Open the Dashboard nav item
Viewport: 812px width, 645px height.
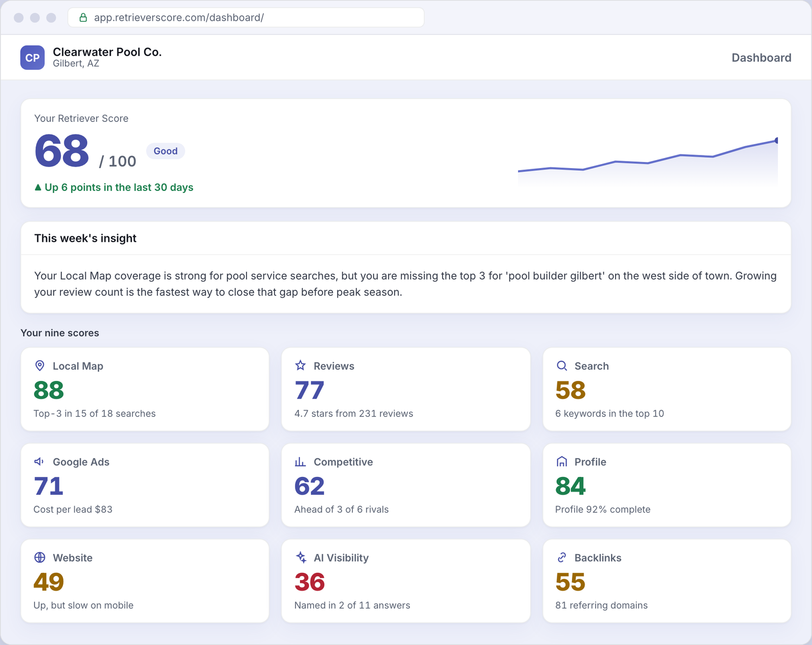761,58
